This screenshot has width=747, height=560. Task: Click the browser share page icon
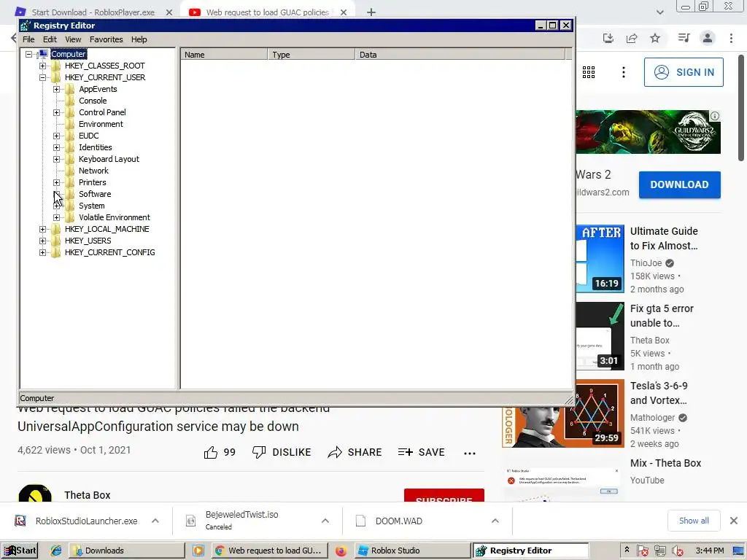pyautogui.click(x=632, y=38)
